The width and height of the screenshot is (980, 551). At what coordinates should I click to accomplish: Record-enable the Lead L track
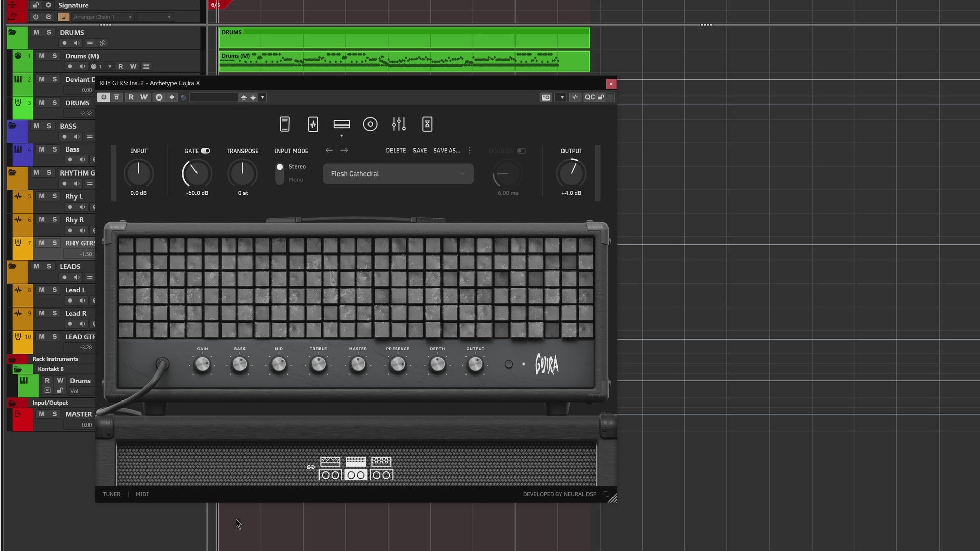(70, 300)
